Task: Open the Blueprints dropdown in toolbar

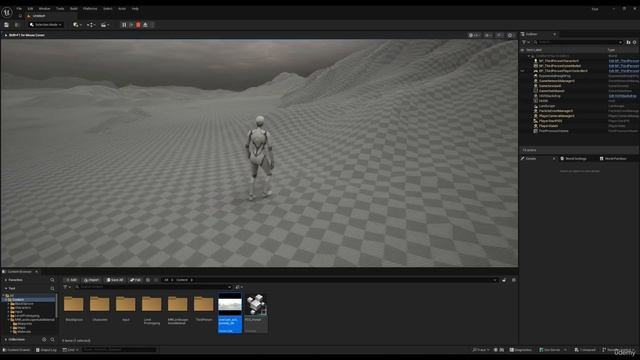Action: (x=91, y=25)
